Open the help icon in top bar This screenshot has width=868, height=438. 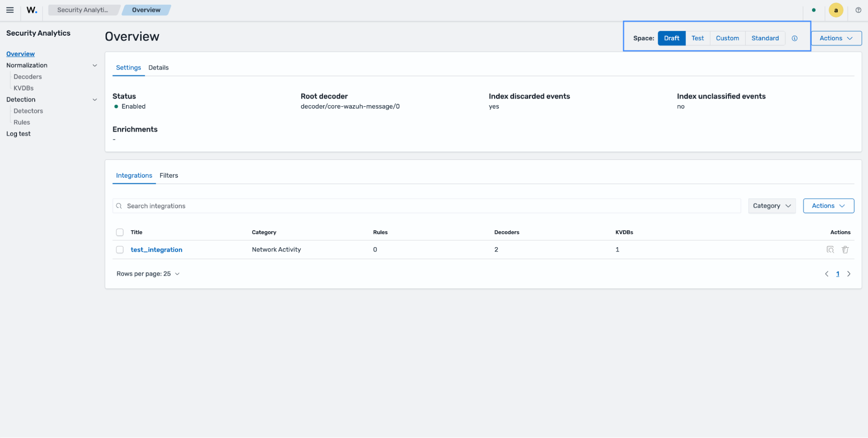point(858,10)
